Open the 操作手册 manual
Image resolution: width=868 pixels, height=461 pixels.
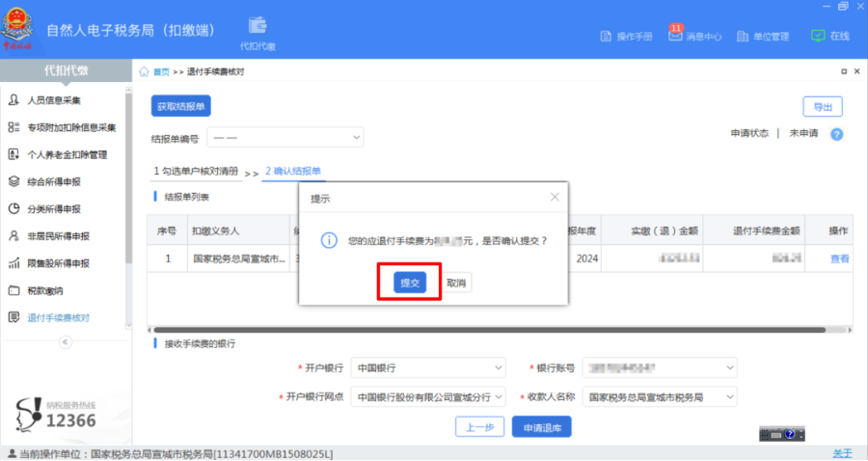[626, 36]
